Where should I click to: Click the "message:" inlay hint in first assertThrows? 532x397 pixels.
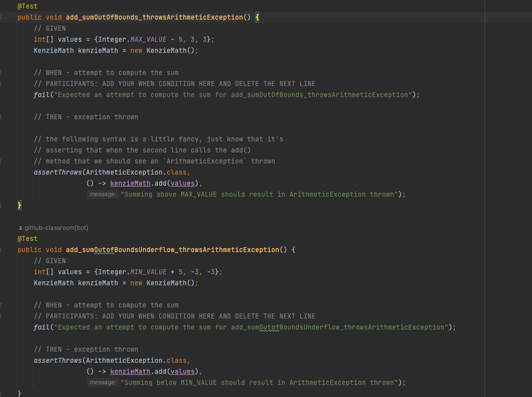pyautogui.click(x=103, y=194)
